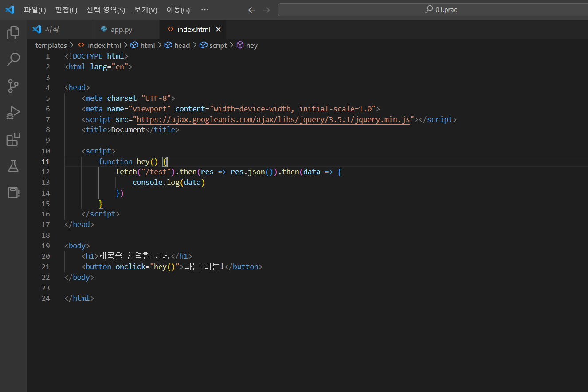588x392 pixels.
Task: Click the "width=device-width, initial-scale=1.0" string
Action: click(293, 109)
